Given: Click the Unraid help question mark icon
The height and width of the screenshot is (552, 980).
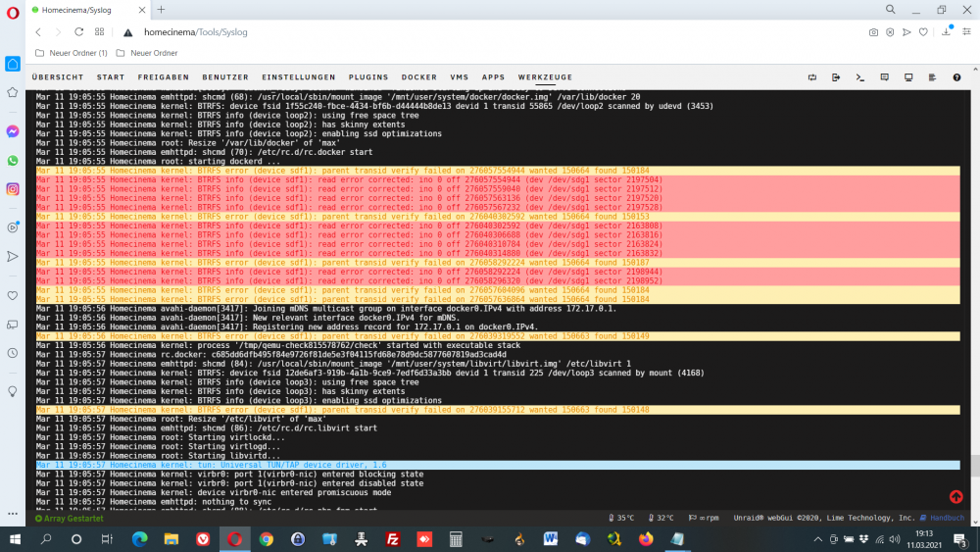Looking at the screenshot, I should point(956,77).
